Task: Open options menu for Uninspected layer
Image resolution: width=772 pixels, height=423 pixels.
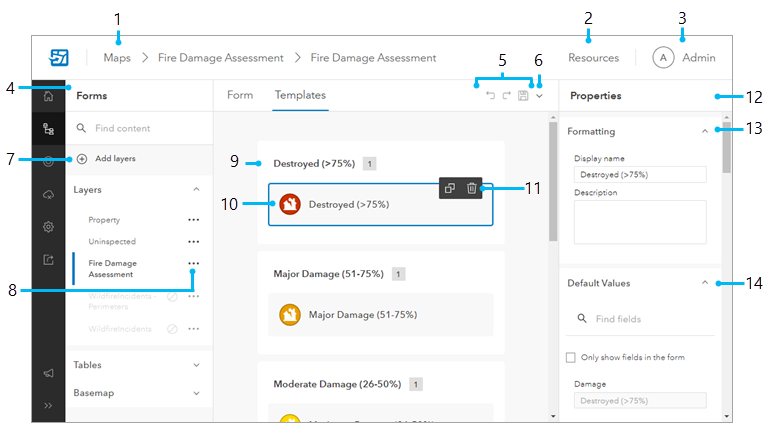Action: click(194, 241)
